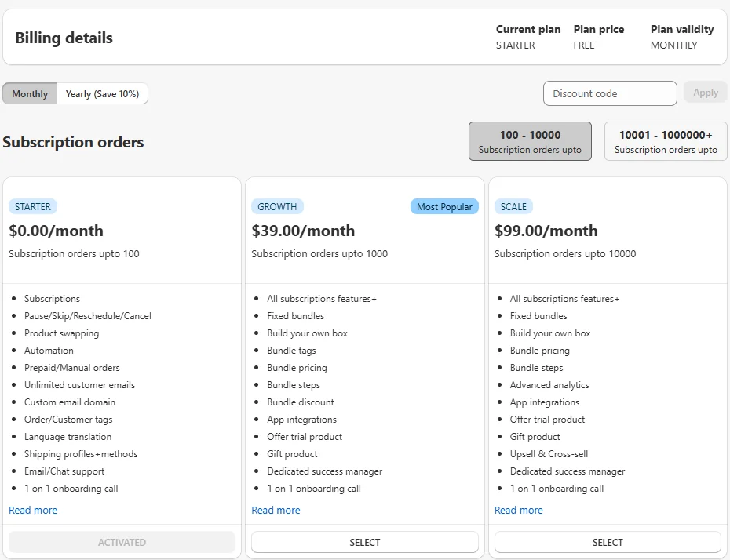The image size is (730, 560).
Task: Click 'Product swapping' feature in STARTER
Action: point(61,333)
